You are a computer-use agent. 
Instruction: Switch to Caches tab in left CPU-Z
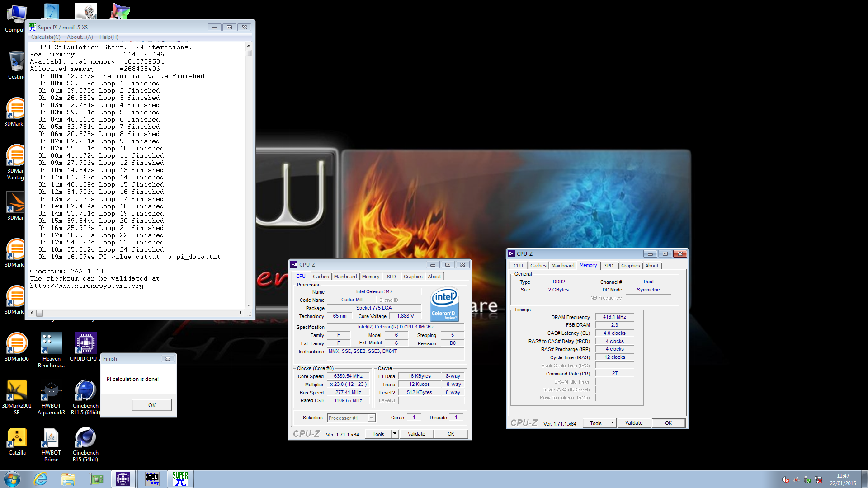coord(321,277)
